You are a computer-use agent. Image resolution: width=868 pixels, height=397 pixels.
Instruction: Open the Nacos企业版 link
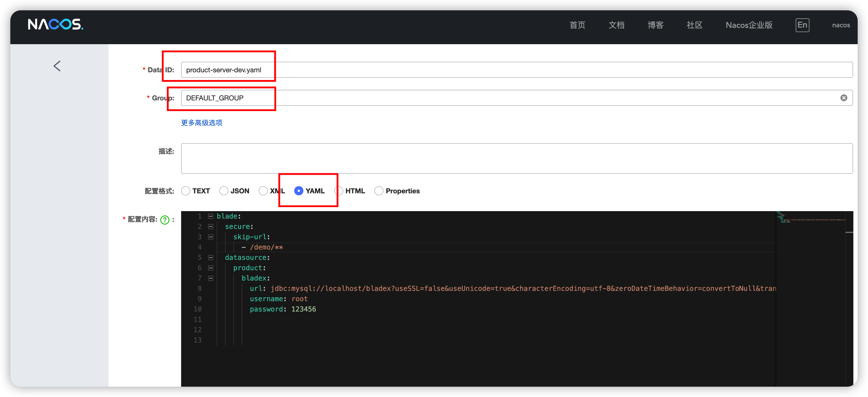tap(749, 25)
